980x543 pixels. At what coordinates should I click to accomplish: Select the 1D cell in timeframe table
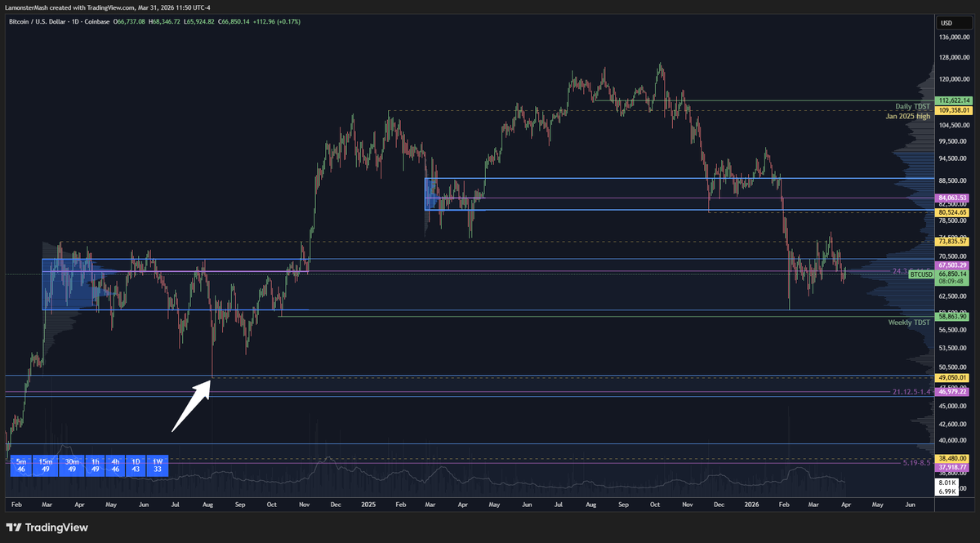[137, 465]
